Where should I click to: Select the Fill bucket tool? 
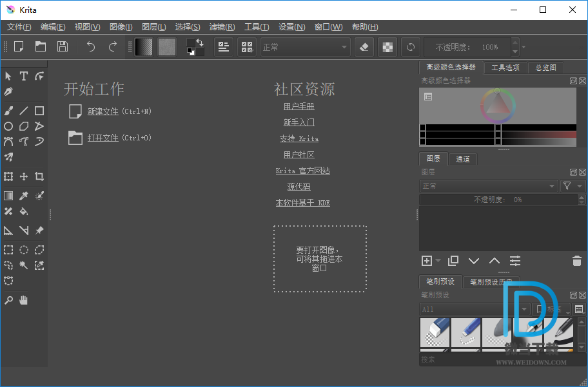(24, 211)
